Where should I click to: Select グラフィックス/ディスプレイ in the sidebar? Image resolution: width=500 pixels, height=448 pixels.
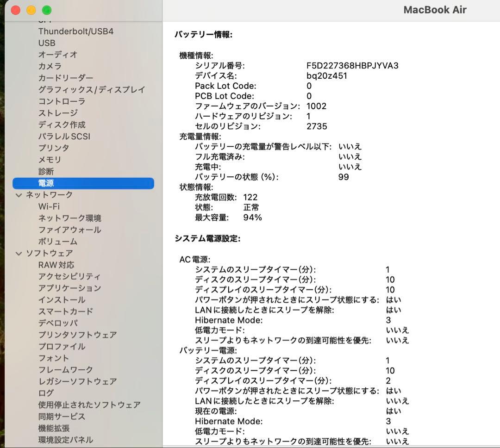click(91, 89)
